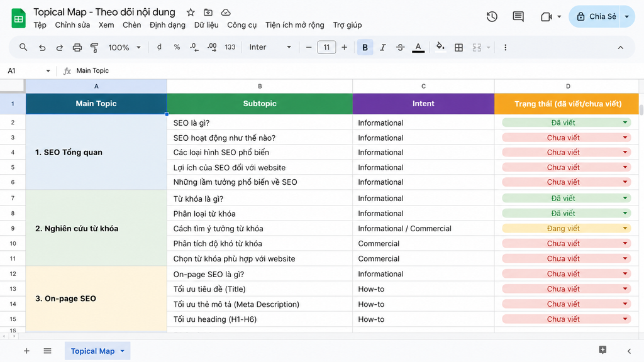Open the fill color picker

click(x=440, y=47)
